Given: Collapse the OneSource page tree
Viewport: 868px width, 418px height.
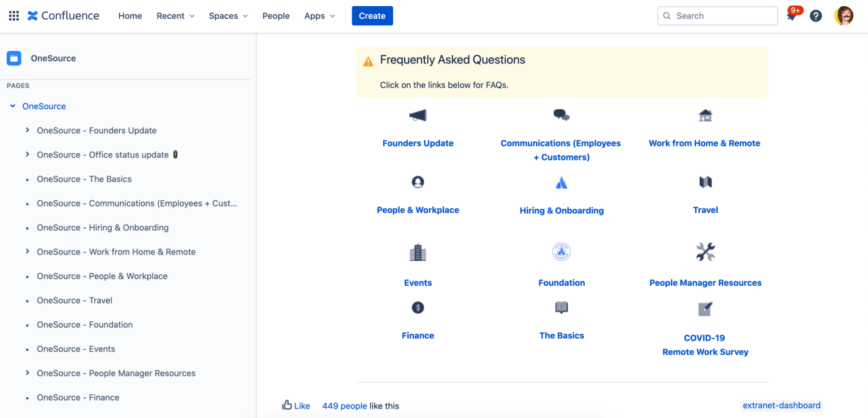Looking at the screenshot, I should coord(12,106).
